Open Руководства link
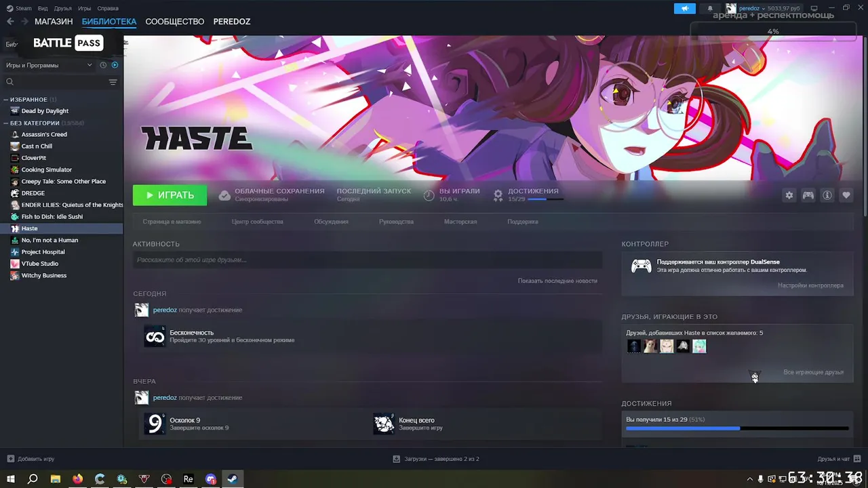This screenshot has height=488, width=868. point(396,222)
